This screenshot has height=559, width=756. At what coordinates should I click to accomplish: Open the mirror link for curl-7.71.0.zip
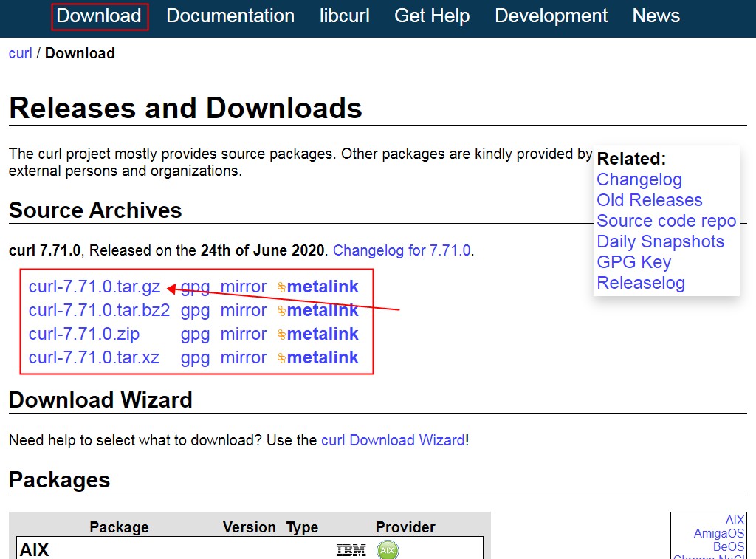pyautogui.click(x=244, y=334)
